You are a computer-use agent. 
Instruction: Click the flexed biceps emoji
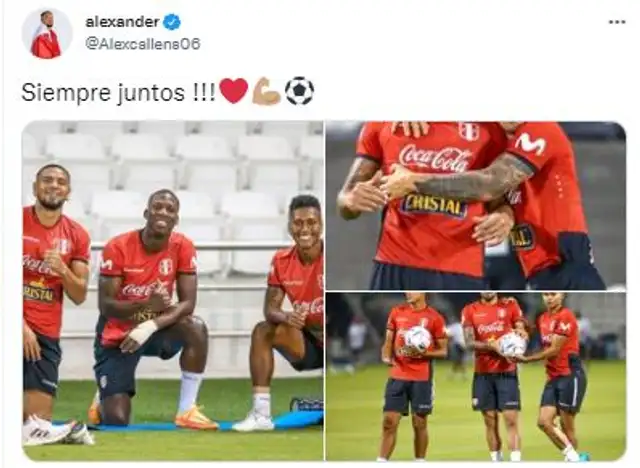266,91
